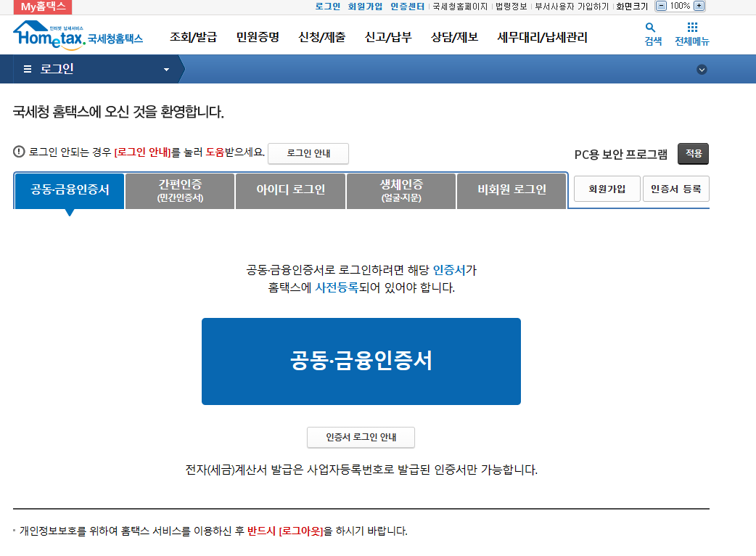The height and width of the screenshot is (556, 756).
Task: Decrease screen size with minus icon
Action: 662,6
